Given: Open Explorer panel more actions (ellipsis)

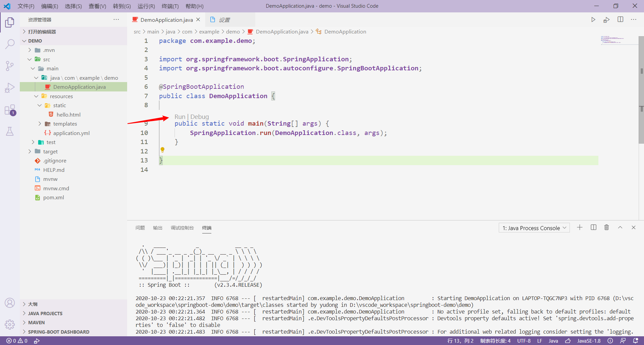Looking at the screenshot, I should pyautogui.click(x=116, y=19).
